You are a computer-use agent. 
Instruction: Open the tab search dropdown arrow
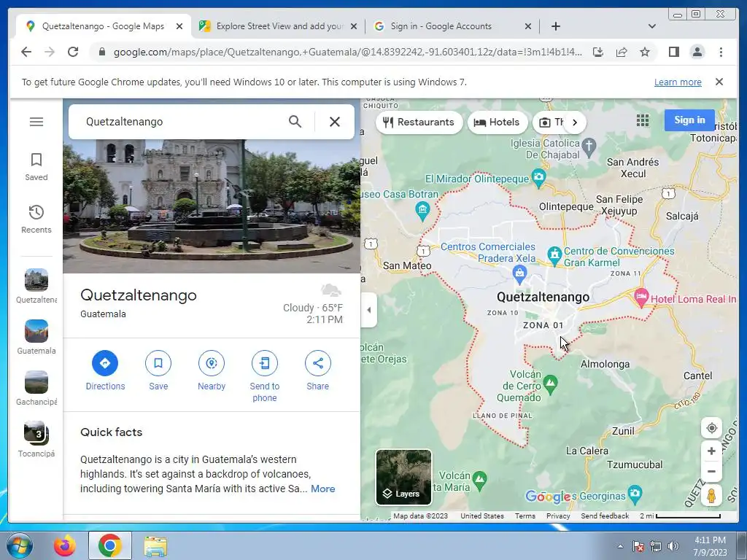point(652,26)
